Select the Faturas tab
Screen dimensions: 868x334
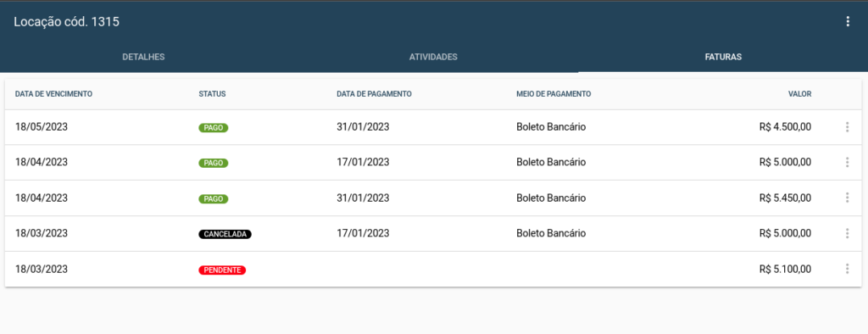point(723,57)
